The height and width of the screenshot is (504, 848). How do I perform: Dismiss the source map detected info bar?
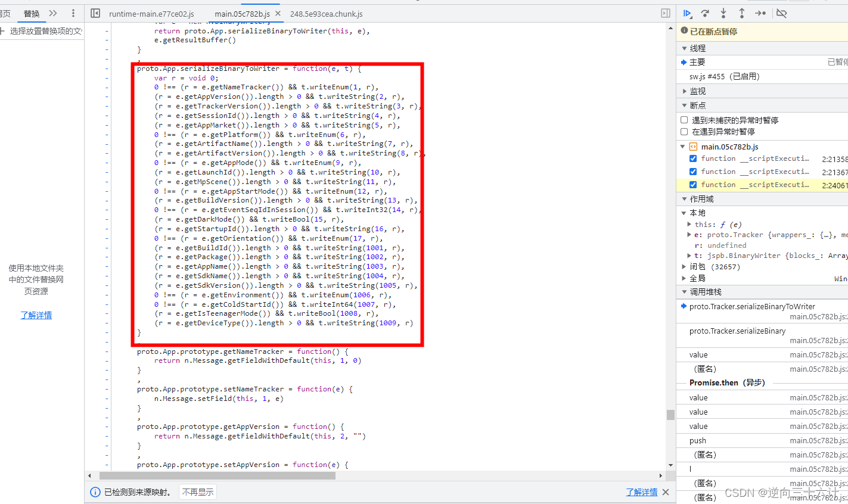pos(666,492)
